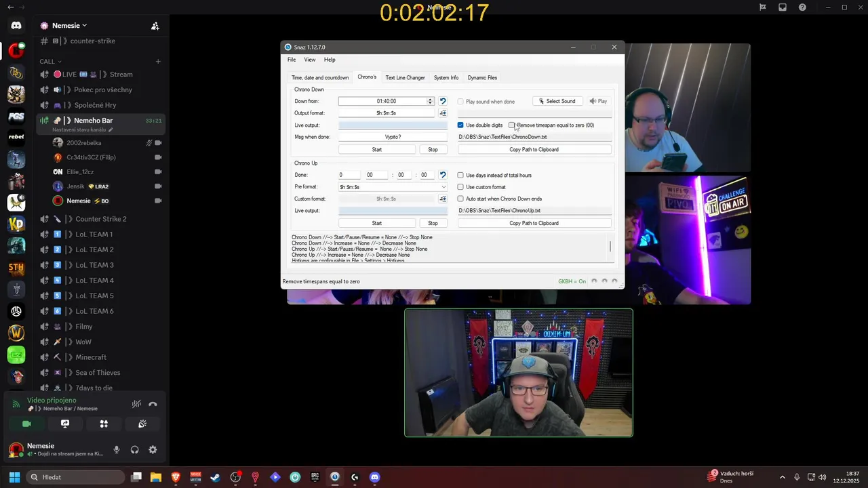
Task: Open the soundboard in the Discord voice panel
Action: [x=142, y=424]
